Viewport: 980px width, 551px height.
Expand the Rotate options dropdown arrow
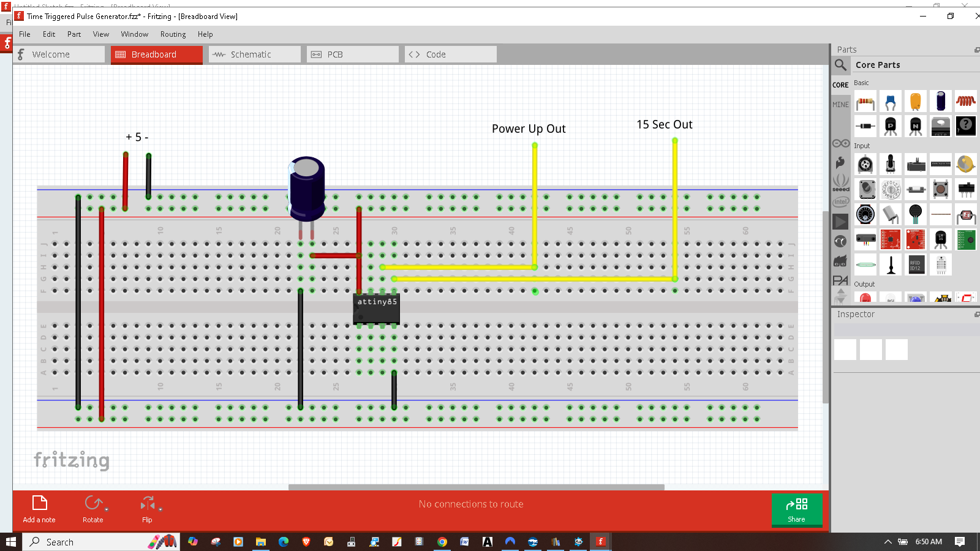[x=107, y=509]
